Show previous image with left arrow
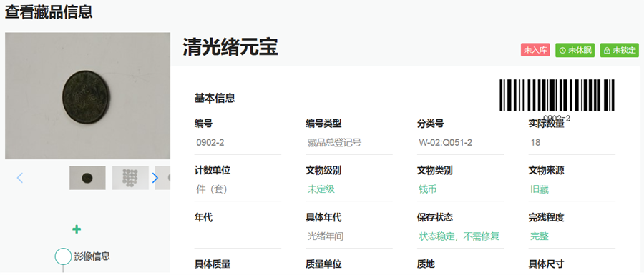Viewport: 644px width, 275px height. (20, 178)
